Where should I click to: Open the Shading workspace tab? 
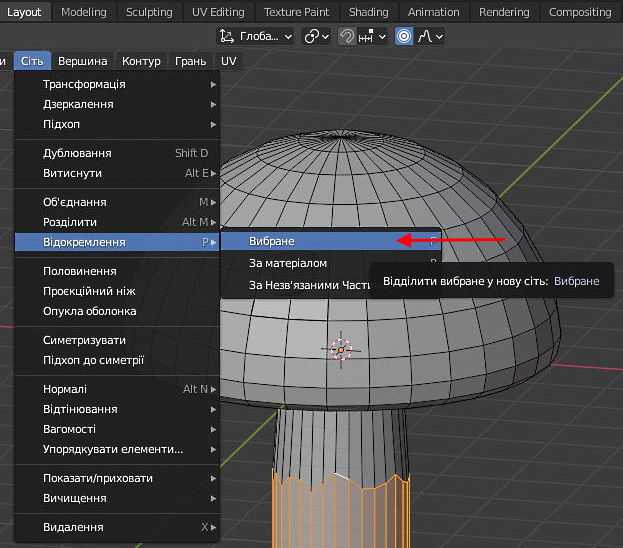click(x=369, y=12)
